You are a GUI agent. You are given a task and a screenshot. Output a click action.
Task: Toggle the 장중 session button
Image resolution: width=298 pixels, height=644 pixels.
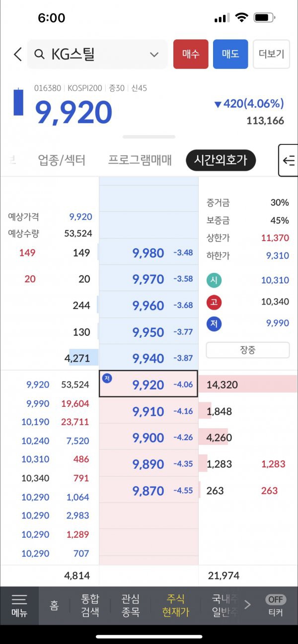pos(248,350)
